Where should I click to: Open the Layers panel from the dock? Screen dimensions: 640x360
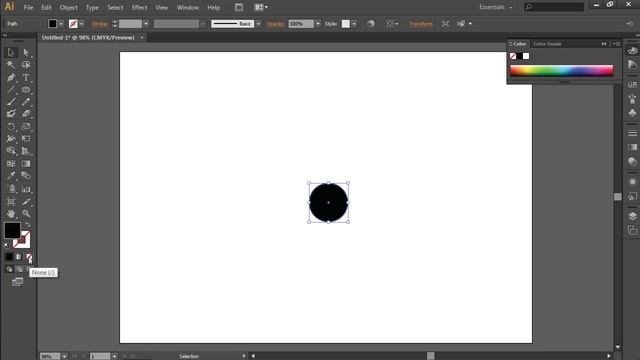(x=632, y=216)
